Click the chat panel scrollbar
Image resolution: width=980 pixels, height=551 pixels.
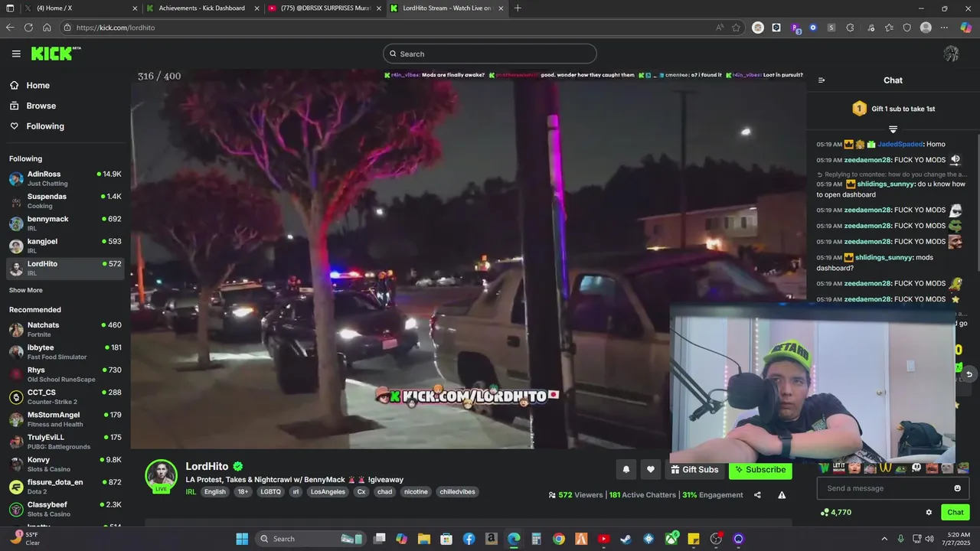[x=978, y=203]
